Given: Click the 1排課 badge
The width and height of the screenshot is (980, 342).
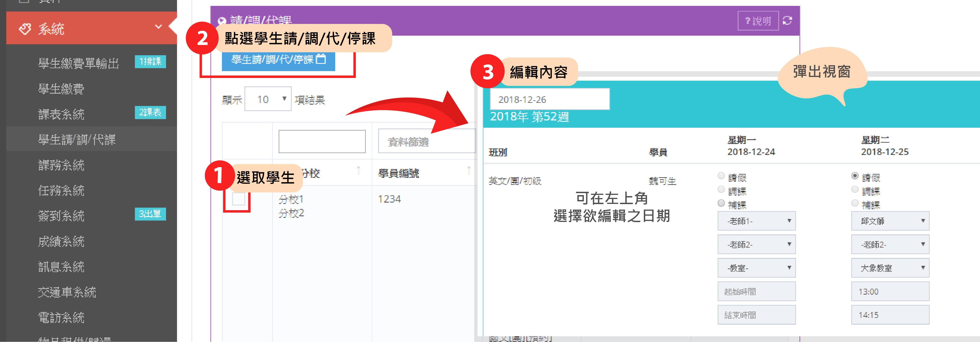Looking at the screenshot, I should tap(150, 62).
